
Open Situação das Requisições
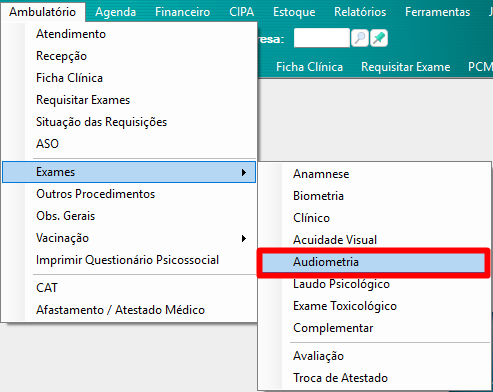coord(101,122)
